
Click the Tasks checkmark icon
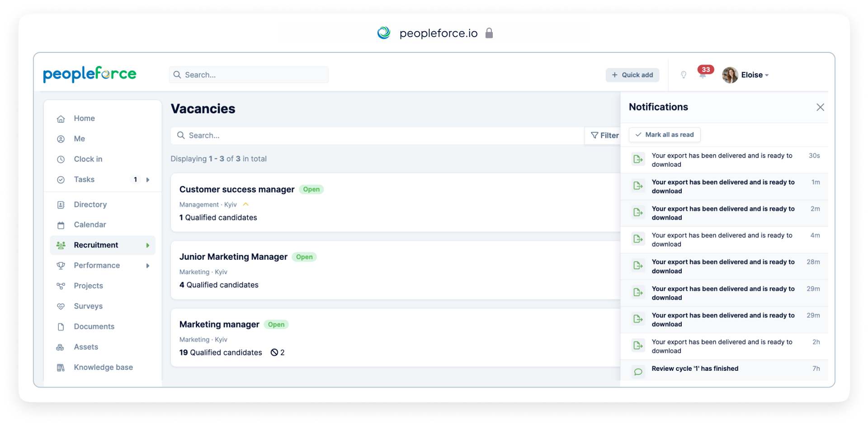point(61,180)
